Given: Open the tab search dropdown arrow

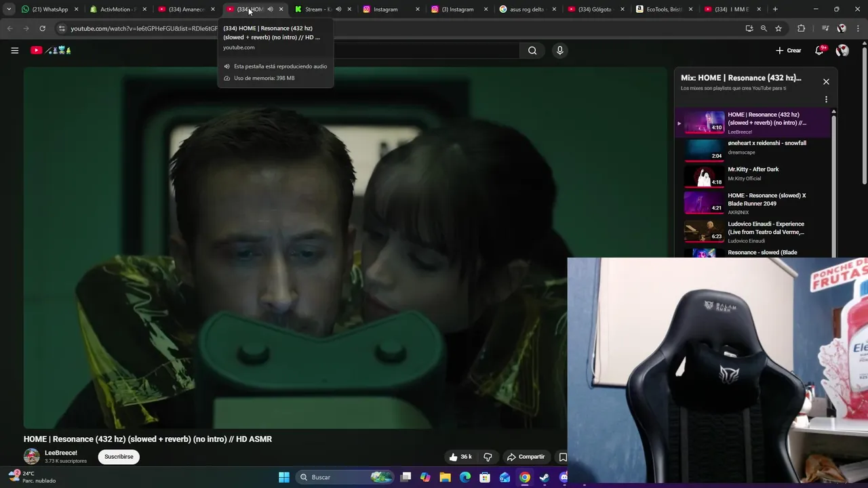Looking at the screenshot, I should pos(9,9).
